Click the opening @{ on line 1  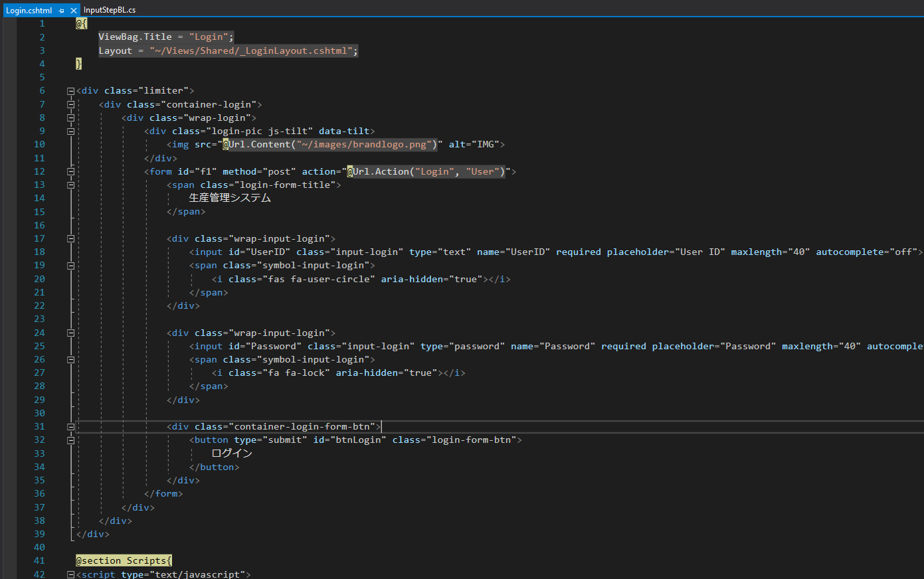pyautogui.click(x=81, y=24)
